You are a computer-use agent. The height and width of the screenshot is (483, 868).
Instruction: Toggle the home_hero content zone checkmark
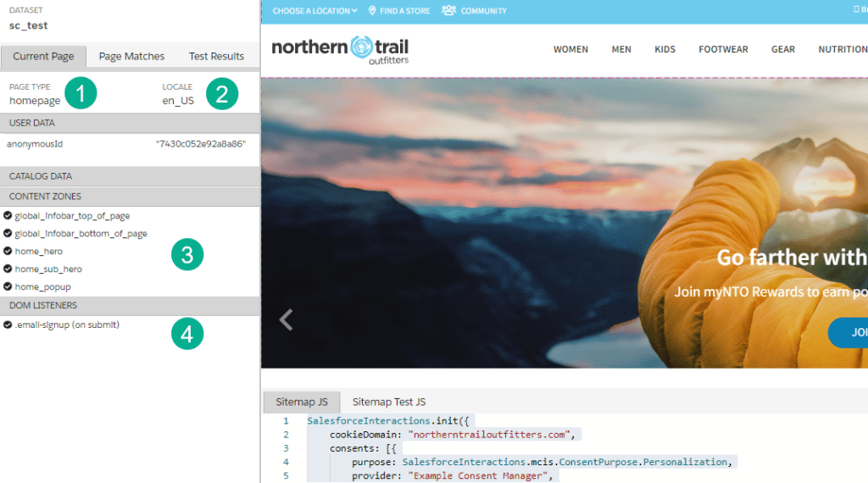pos(8,252)
